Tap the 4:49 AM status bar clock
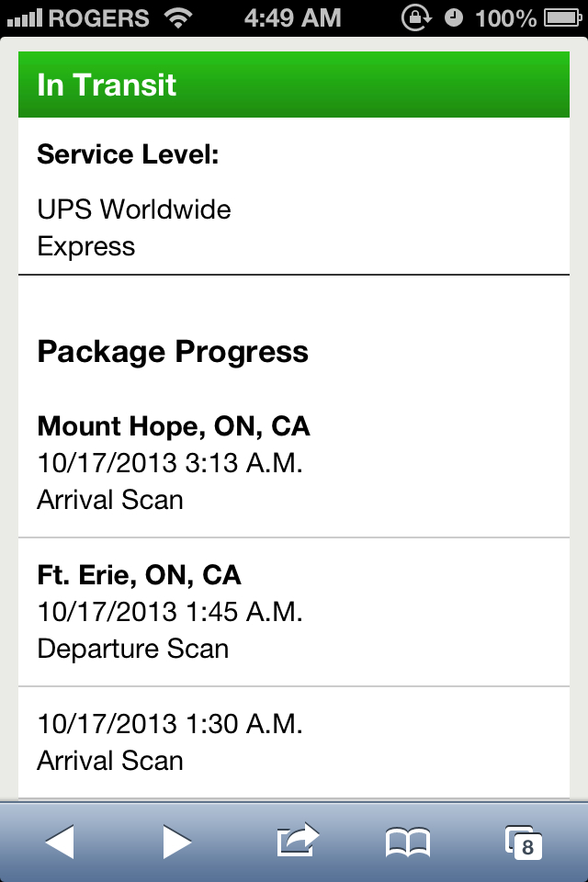Viewport: 588px width, 882px height. (x=292, y=18)
